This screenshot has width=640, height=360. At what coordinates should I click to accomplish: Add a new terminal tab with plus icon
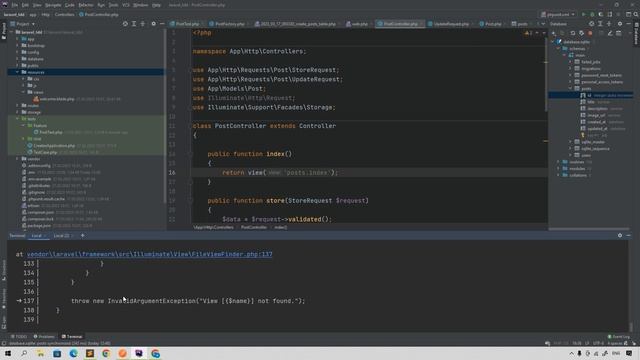[x=82, y=236]
